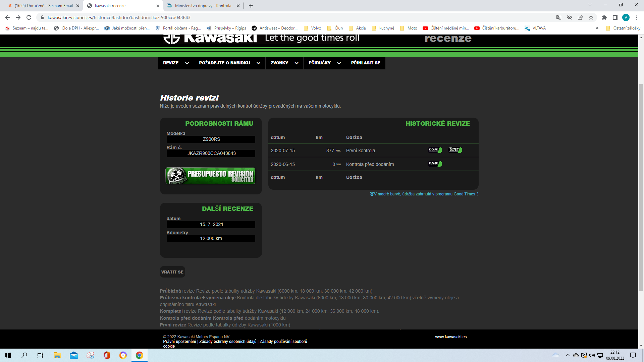Click K-Care badge in Kontrola před dodáním row
Image resolution: width=644 pixels, height=362 pixels.
435,164
